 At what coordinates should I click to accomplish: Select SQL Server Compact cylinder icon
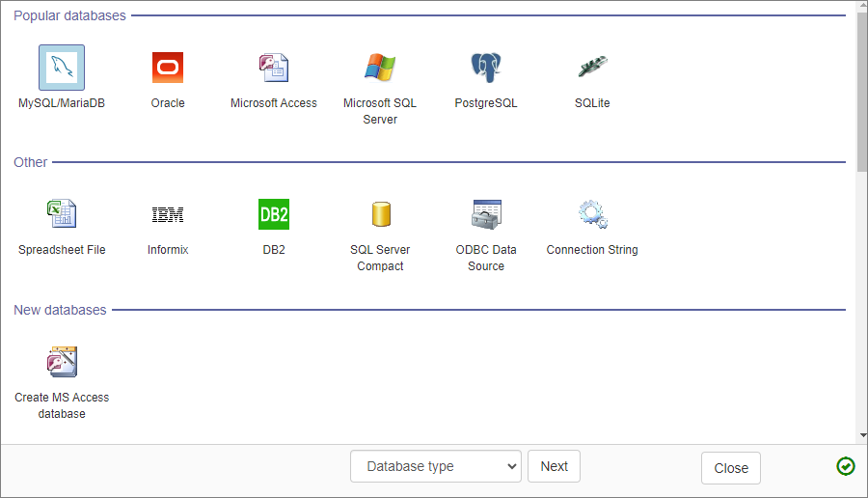point(380,214)
